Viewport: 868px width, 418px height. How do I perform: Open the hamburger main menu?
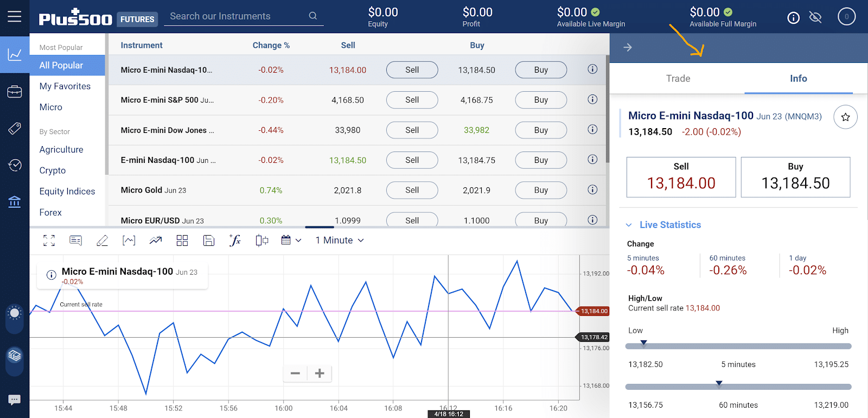point(15,17)
